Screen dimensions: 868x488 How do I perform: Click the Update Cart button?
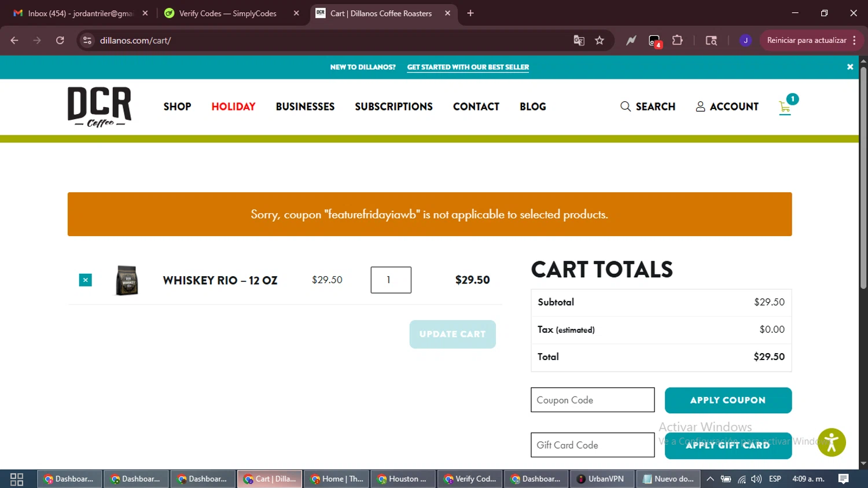pos(453,335)
